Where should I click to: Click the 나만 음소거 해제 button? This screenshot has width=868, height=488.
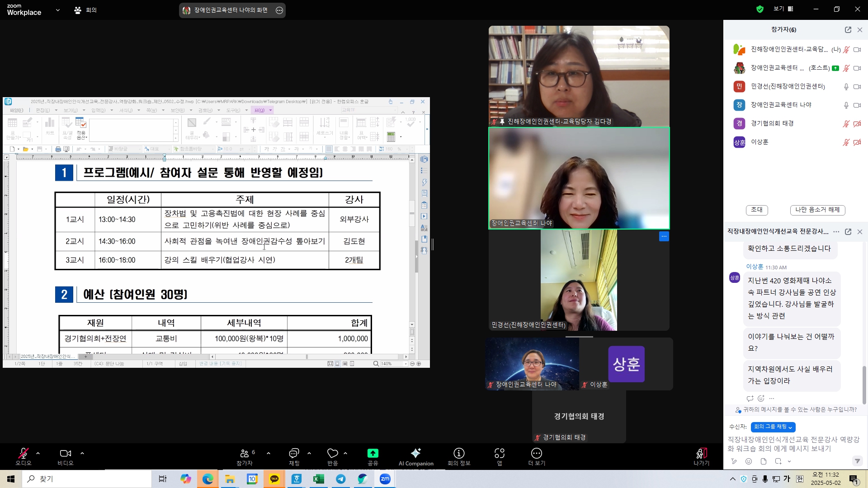coord(817,210)
